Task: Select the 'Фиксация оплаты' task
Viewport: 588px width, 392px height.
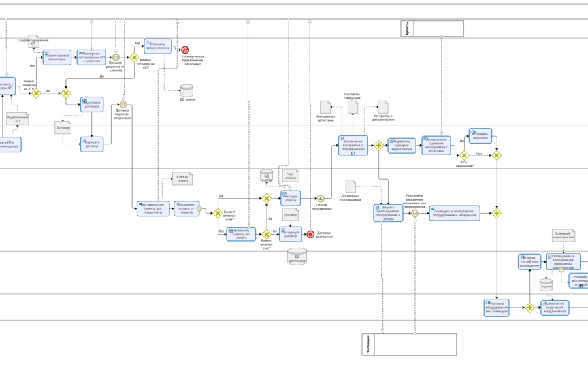Action: [290, 198]
